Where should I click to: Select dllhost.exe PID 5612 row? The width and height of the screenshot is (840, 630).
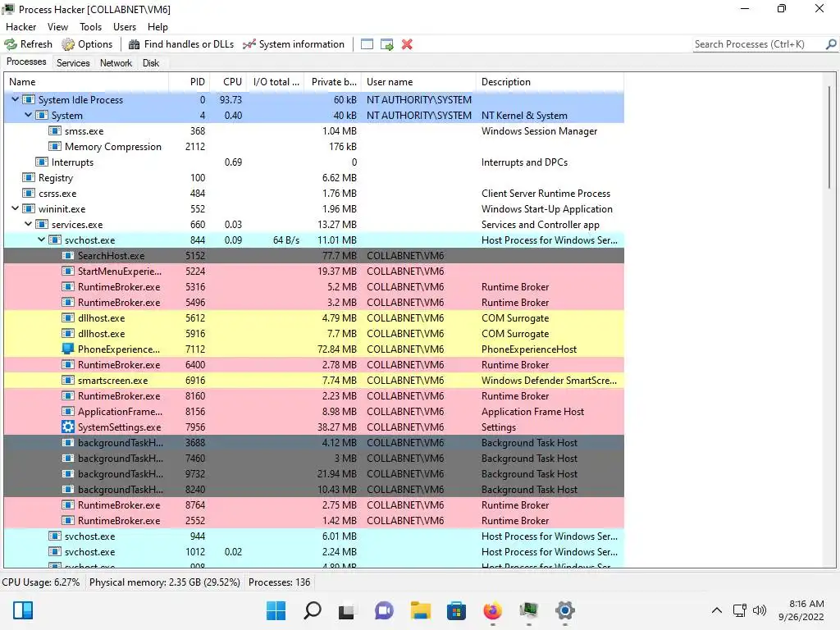314,318
